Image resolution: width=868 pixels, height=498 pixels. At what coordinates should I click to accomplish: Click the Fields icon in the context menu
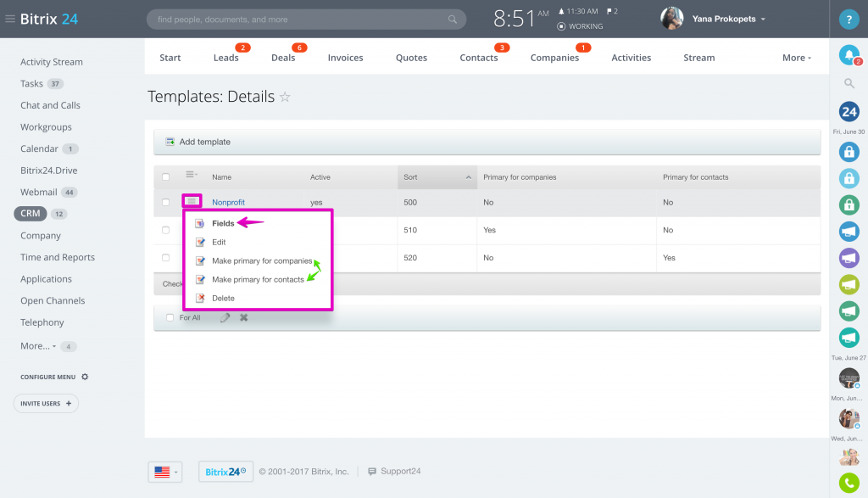click(x=200, y=223)
